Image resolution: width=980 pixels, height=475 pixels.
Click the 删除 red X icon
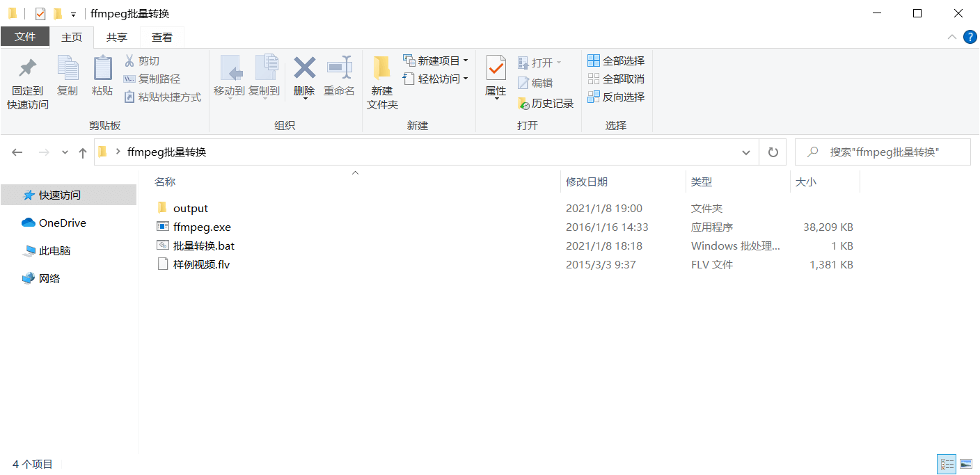[x=304, y=69]
